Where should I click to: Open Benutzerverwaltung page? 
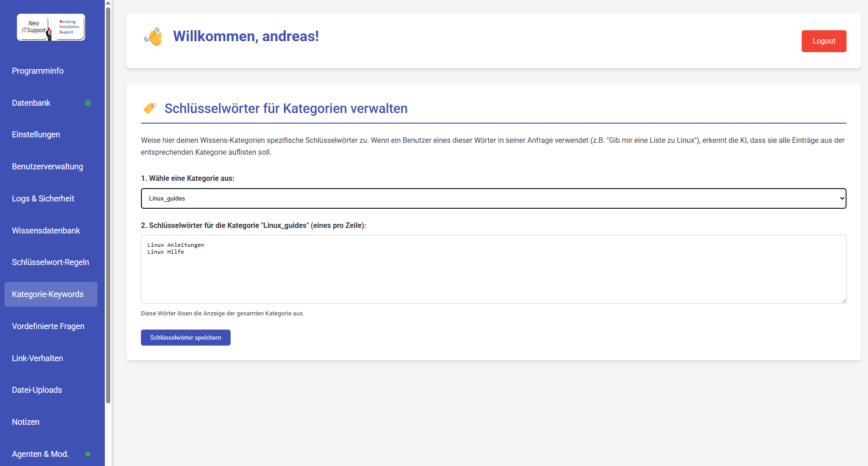[48, 167]
